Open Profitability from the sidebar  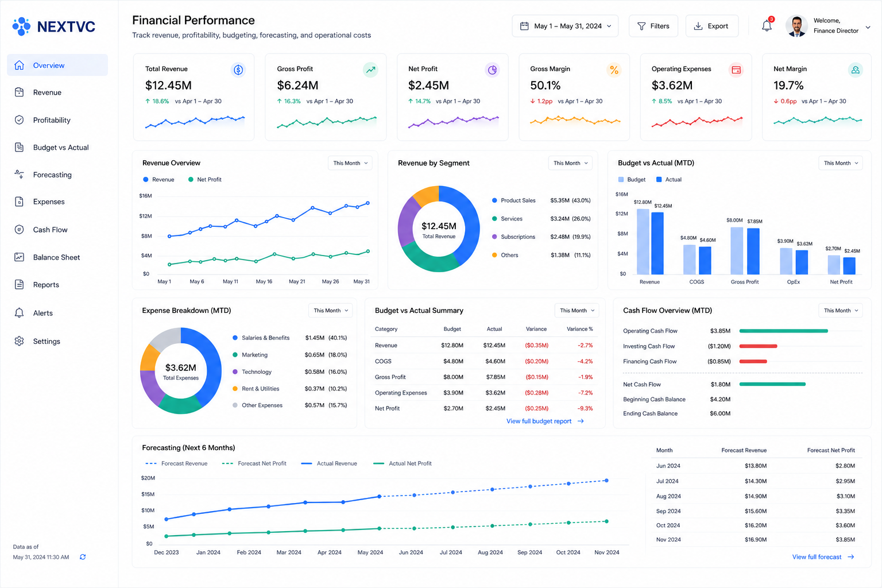(57, 120)
